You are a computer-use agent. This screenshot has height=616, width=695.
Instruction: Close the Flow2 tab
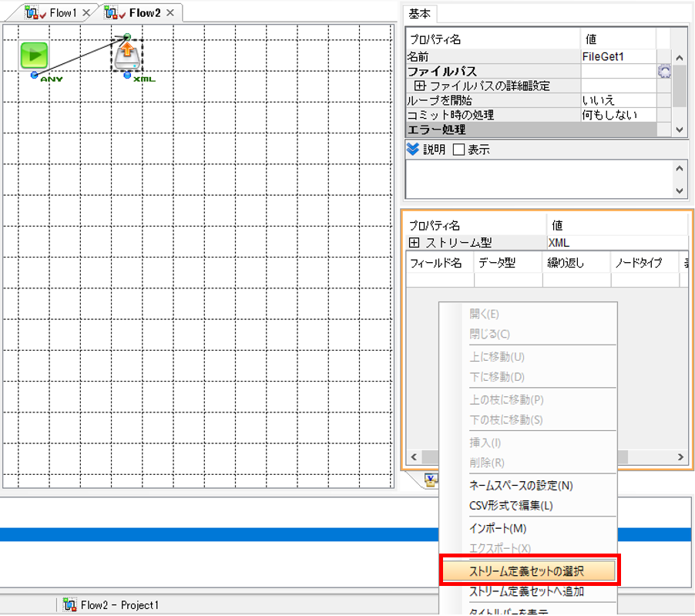pyautogui.click(x=170, y=13)
